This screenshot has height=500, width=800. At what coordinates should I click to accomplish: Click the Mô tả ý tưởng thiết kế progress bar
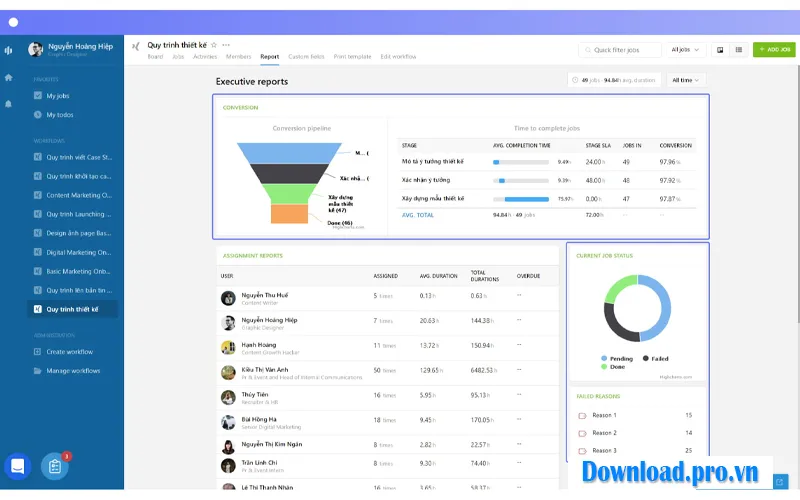521,162
